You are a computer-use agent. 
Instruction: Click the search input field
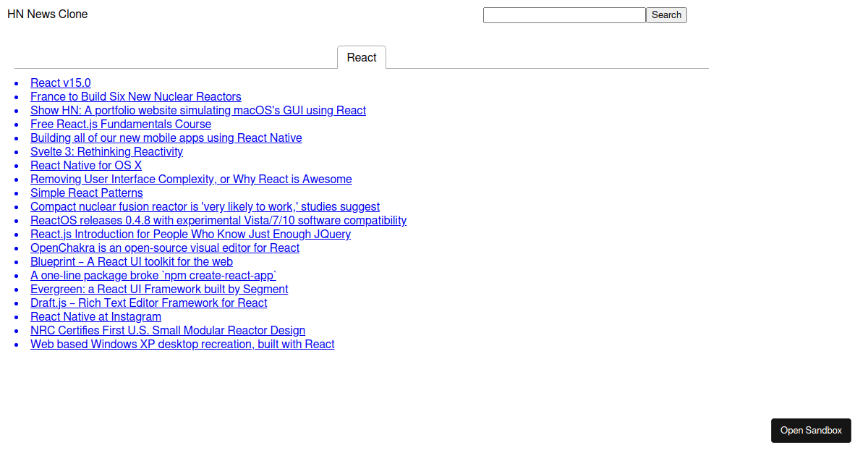coord(563,15)
